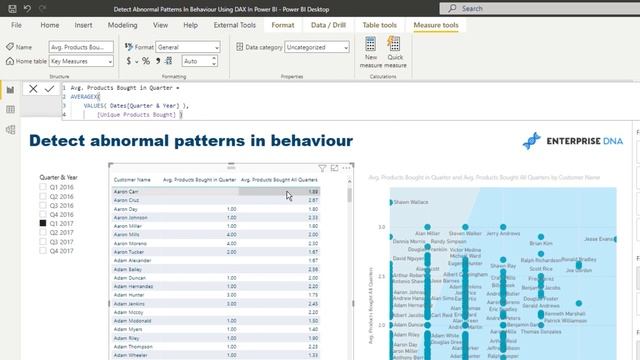This screenshot has height=360, width=640.
Task: Open the Format General dropdown
Action: click(188, 47)
